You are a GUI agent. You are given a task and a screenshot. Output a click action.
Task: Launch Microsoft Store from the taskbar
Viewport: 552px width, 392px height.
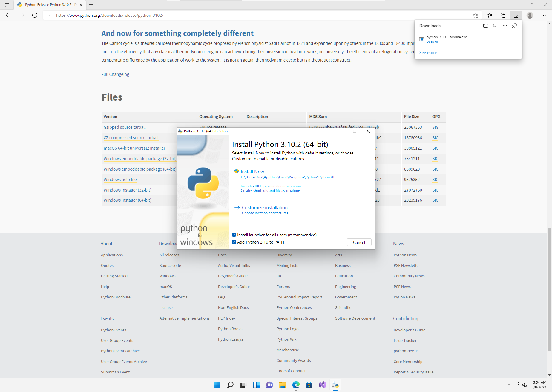click(x=309, y=385)
